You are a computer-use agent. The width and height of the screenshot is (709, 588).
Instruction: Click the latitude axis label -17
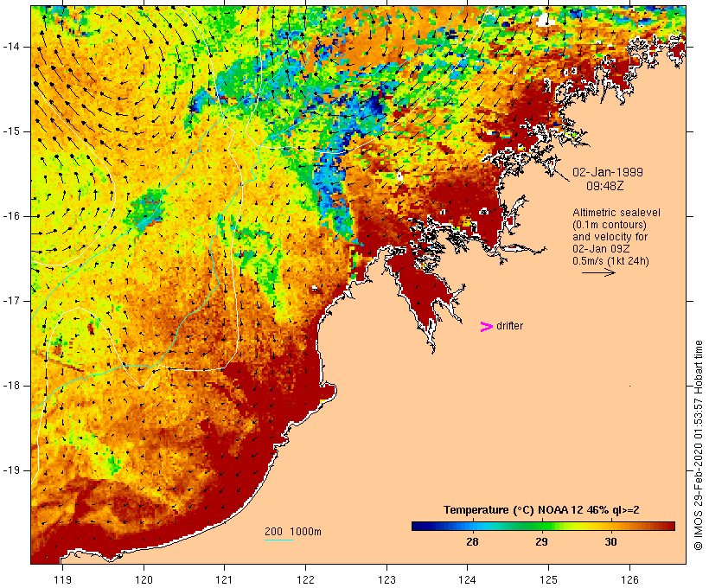coord(11,301)
